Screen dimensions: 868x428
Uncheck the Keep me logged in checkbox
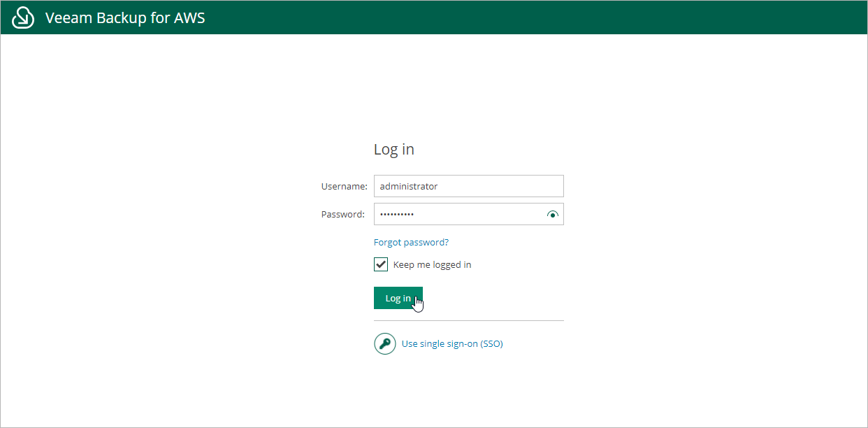click(x=381, y=264)
